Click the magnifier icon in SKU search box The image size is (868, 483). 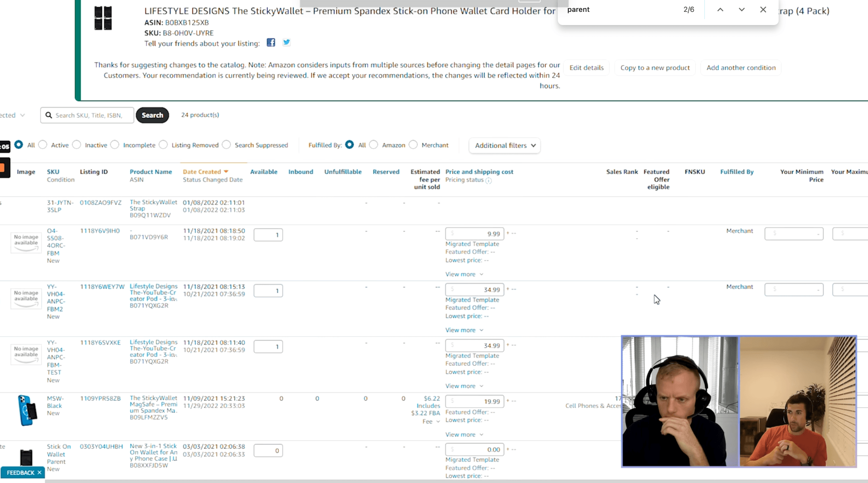49,115
